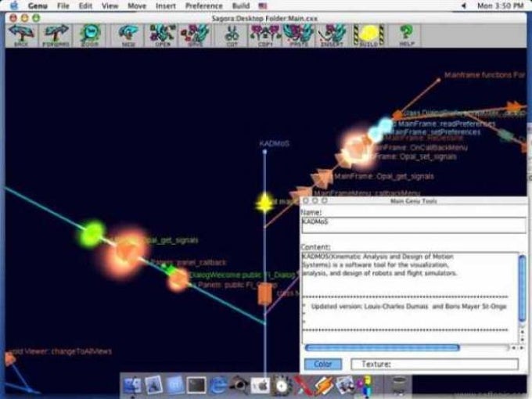Open the Edit menu
The height and width of the screenshot is (399, 532).
point(85,5)
